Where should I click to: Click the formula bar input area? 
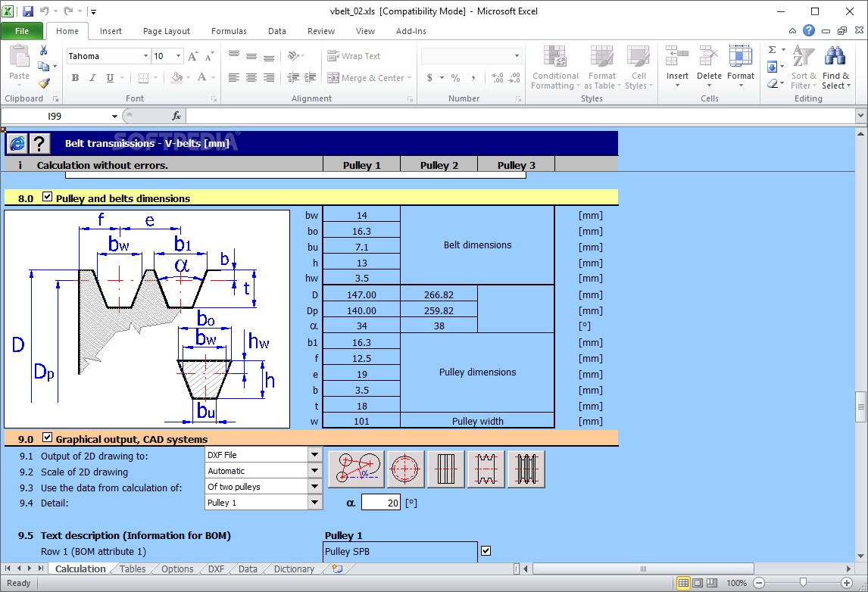coord(520,116)
